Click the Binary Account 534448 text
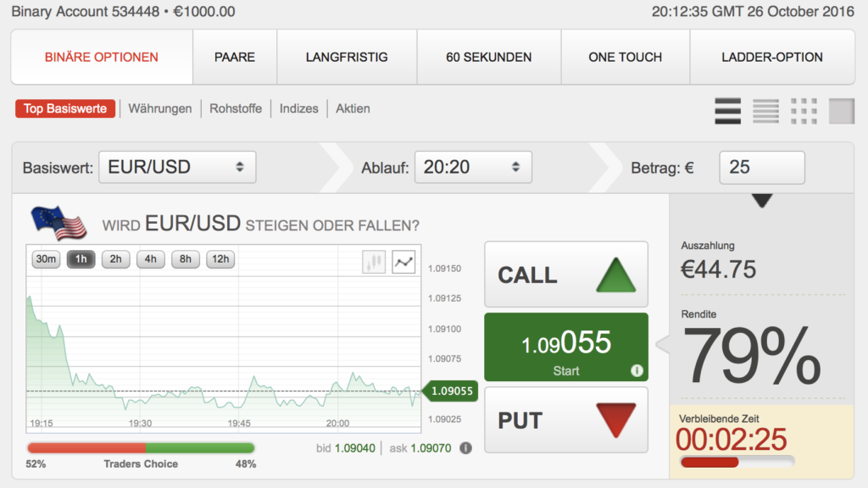868x488 pixels. [x=86, y=11]
